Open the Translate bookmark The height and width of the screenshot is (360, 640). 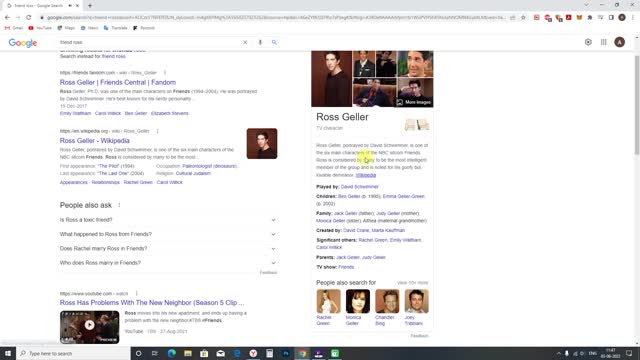point(116,28)
